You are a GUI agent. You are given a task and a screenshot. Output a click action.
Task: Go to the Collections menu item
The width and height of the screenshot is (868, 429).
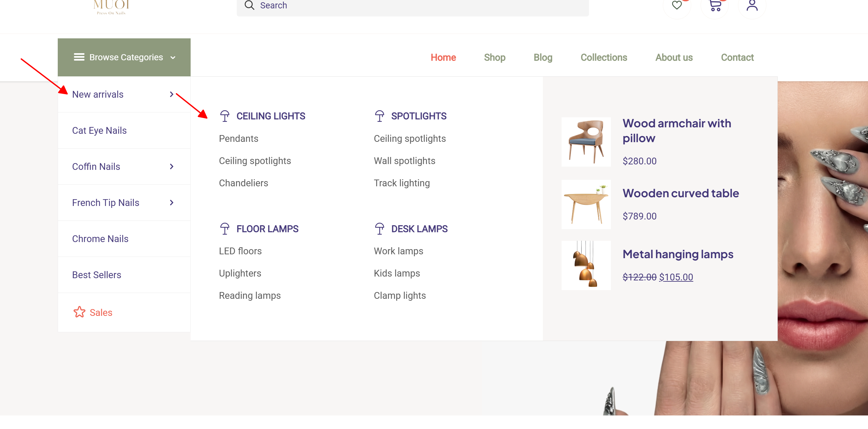pyautogui.click(x=604, y=57)
